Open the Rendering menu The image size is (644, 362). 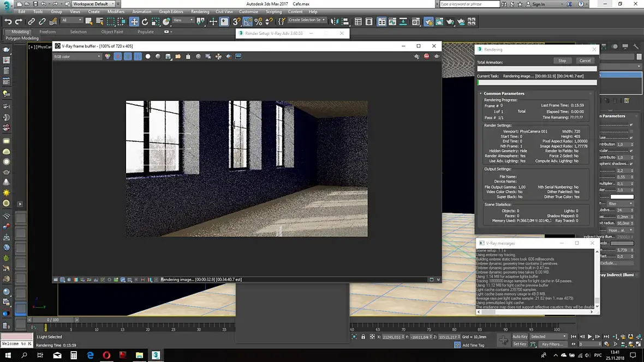(200, 11)
